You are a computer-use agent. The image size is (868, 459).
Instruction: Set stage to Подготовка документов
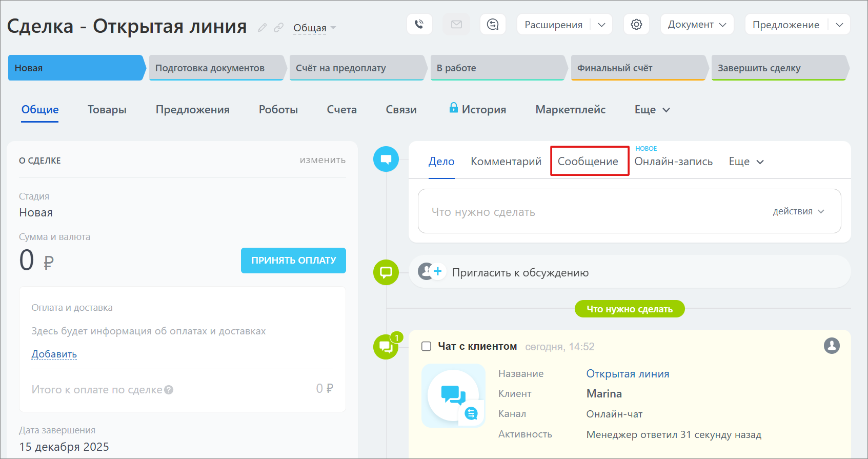tap(215, 68)
